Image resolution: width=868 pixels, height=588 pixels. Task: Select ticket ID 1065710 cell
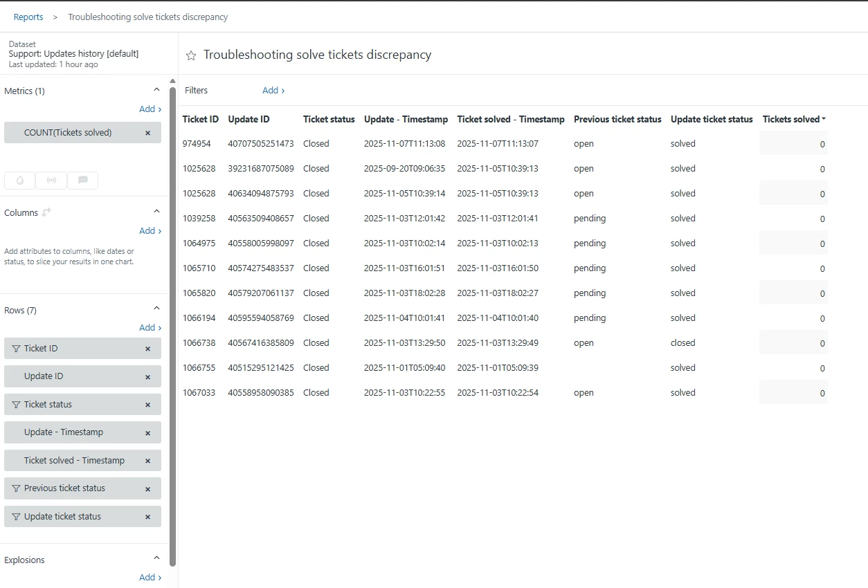[199, 268]
